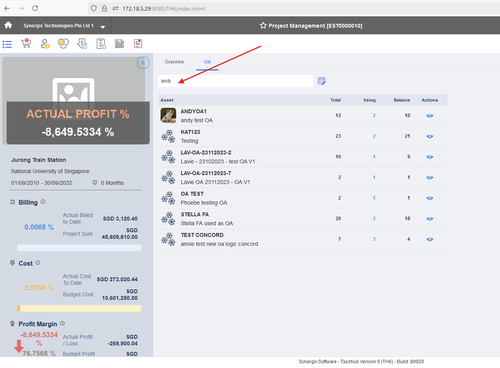The image size is (500, 368).
Task: Open STELLA FA Using count 2
Action: [374, 218]
